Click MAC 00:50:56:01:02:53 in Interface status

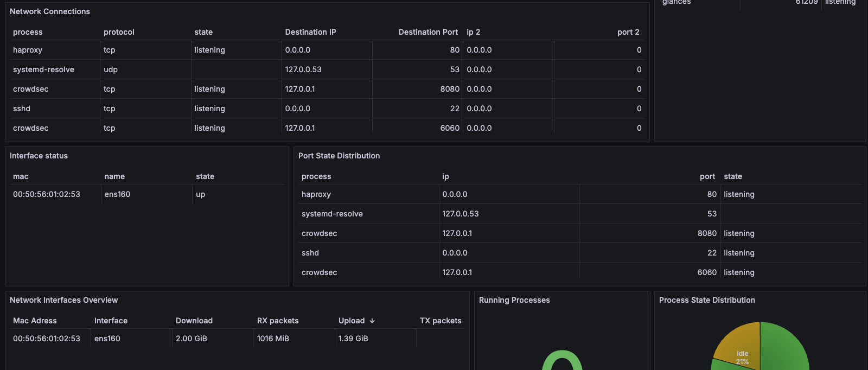pos(47,194)
